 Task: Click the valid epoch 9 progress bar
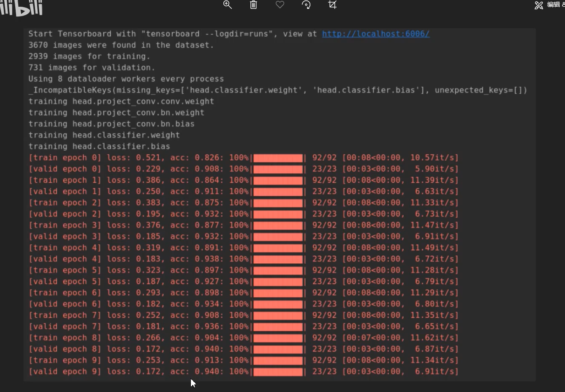(278, 371)
